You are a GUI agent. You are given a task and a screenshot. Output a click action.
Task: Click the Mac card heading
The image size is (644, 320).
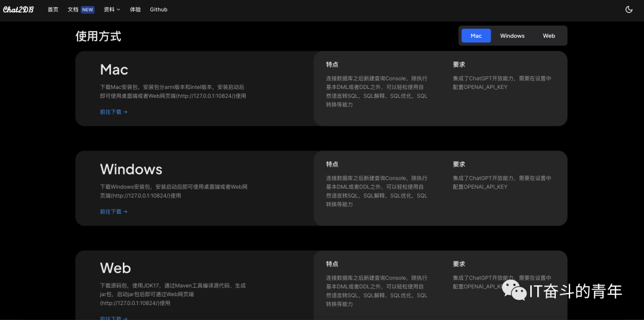tap(114, 69)
